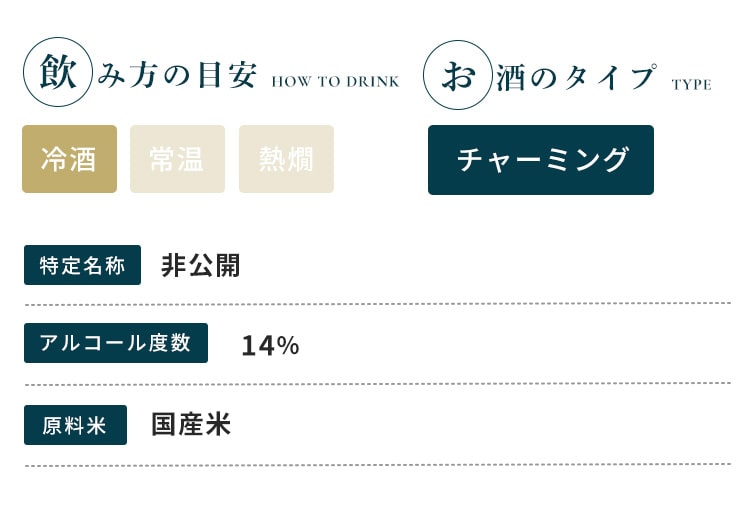Click the circled お character icon
This screenshot has height=526, width=750.
coord(458,75)
